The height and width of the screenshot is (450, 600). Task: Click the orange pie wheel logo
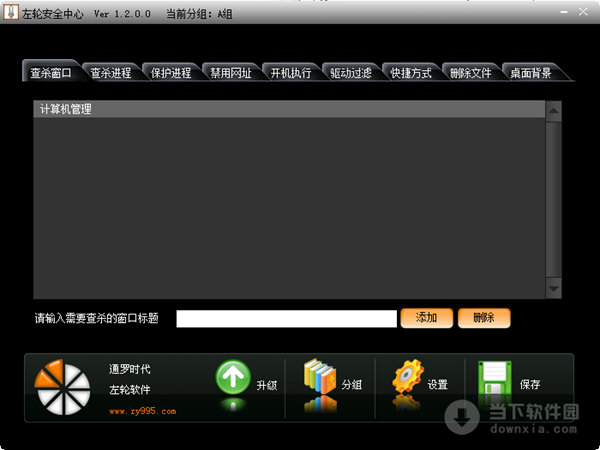pyautogui.click(x=62, y=387)
